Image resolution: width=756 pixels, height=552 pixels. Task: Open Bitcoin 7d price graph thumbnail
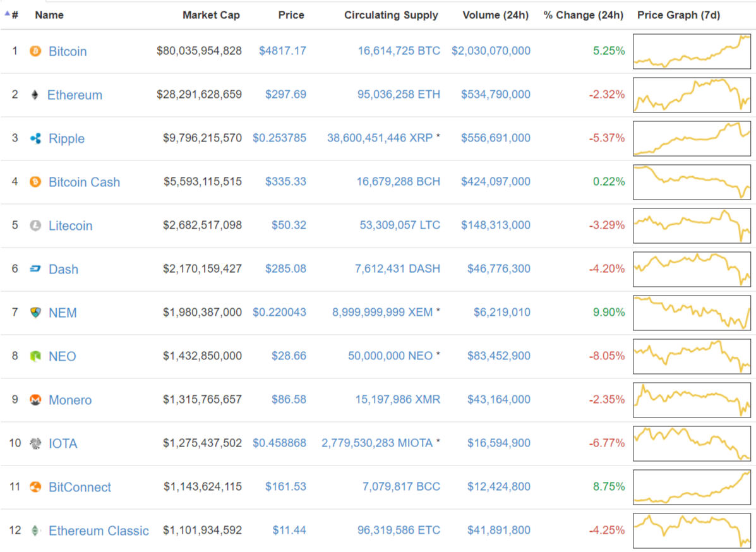(692, 51)
